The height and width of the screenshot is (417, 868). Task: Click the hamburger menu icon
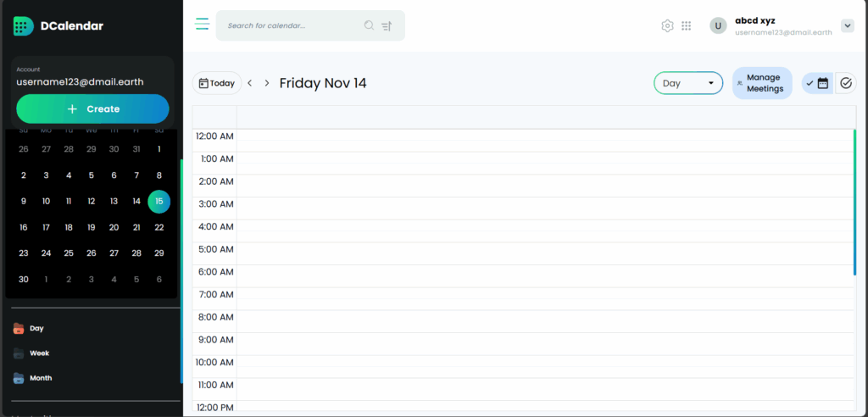point(202,25)
